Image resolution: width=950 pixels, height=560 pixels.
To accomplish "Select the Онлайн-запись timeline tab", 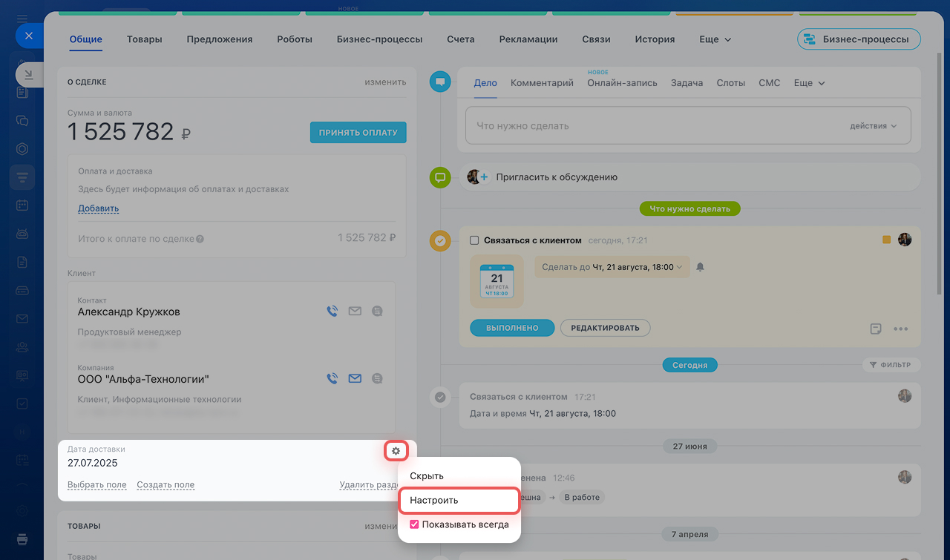I will pyautogui.click(x=622, y=83).
